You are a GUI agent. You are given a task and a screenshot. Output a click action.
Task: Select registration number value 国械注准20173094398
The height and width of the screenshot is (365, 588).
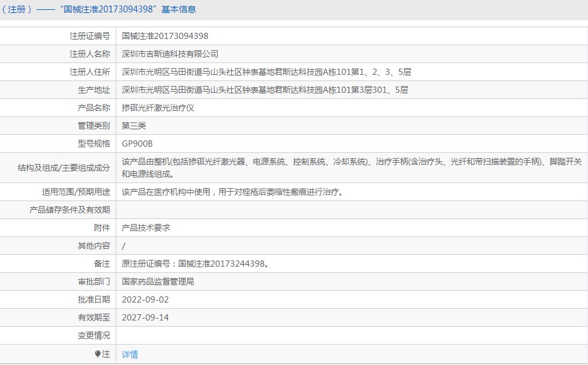[165, 36]
